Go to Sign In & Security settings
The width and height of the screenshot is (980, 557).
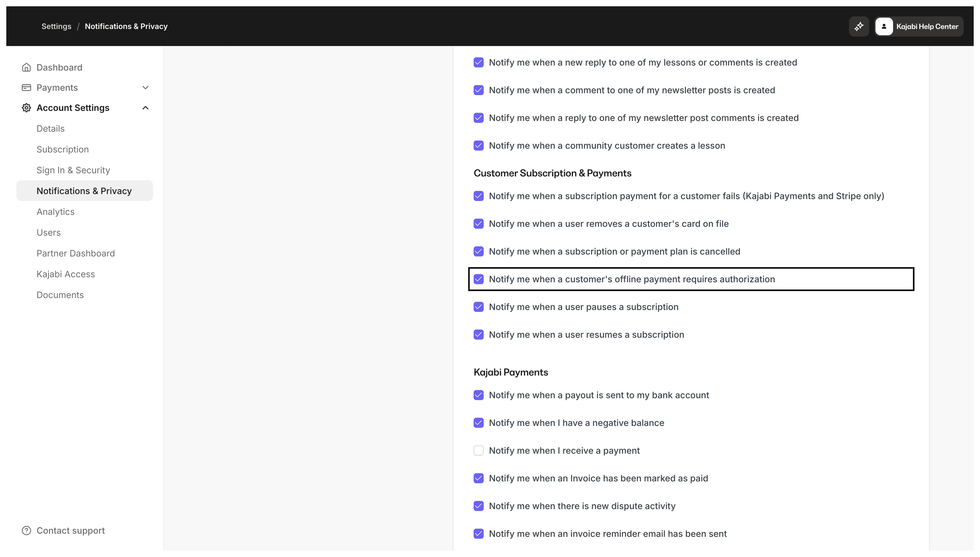(x=73, y=170)
